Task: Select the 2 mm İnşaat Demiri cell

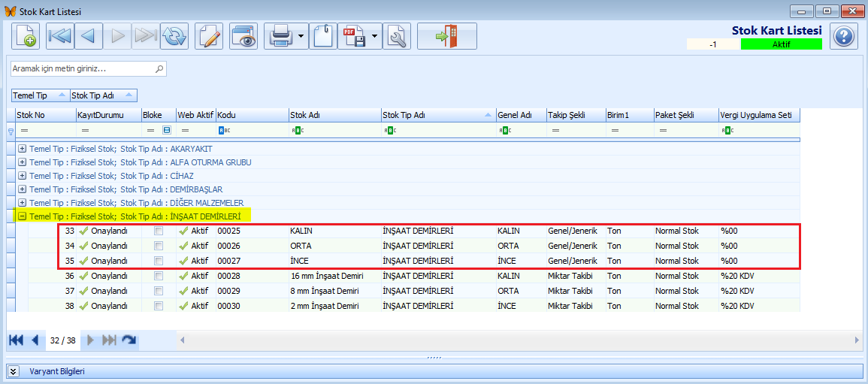Action: [x=334, y=305]
